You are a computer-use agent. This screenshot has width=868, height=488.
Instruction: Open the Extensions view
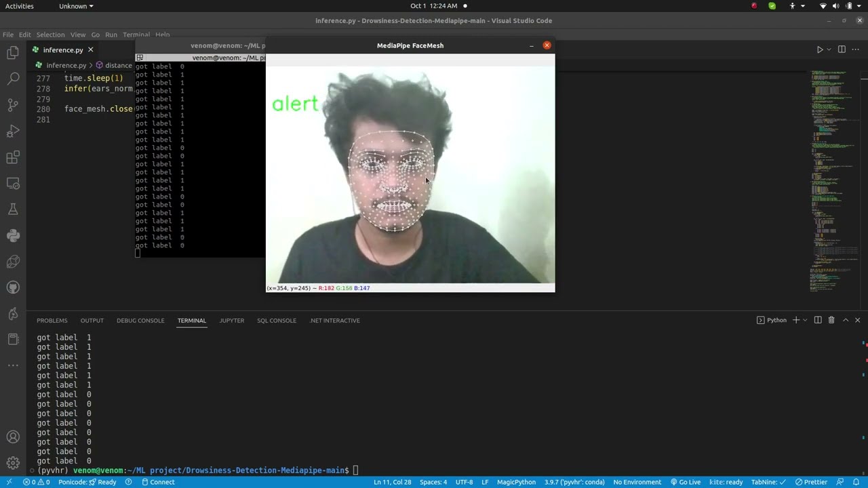coord(13,157)
